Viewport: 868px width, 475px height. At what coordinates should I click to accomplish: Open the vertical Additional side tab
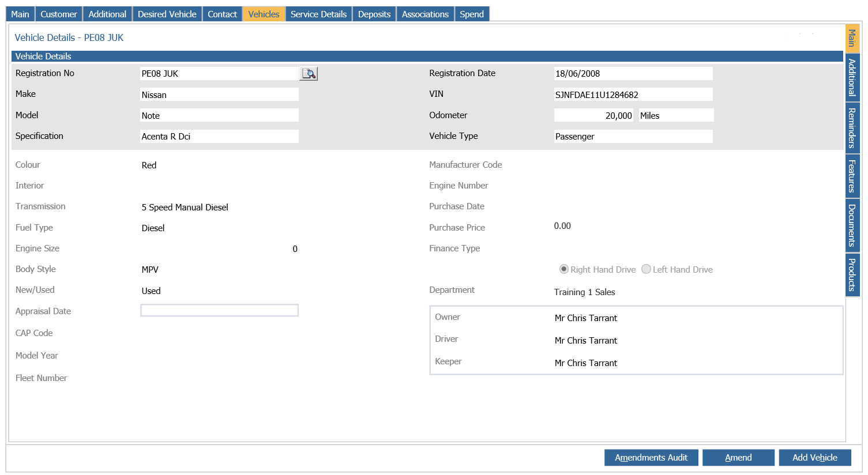click(852, 77)
